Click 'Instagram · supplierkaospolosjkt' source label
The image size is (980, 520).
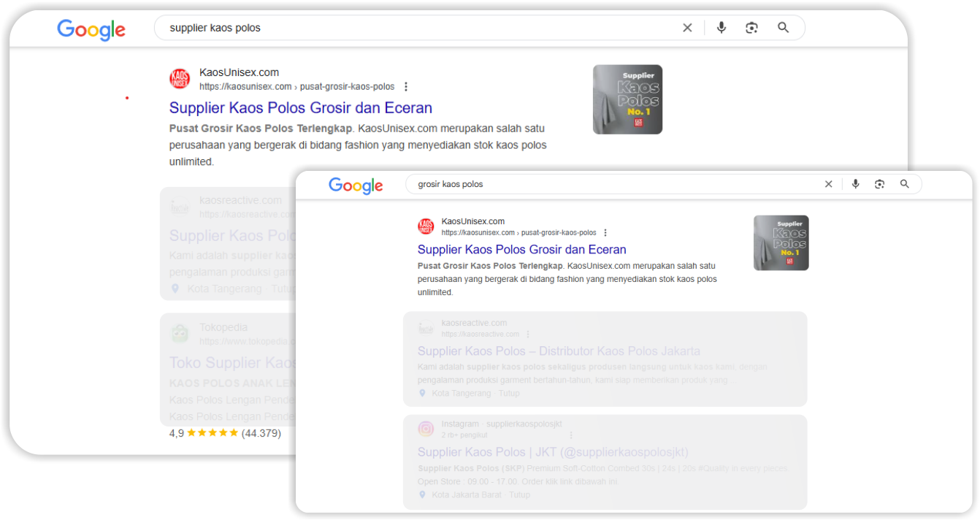[x=502, y=424]
